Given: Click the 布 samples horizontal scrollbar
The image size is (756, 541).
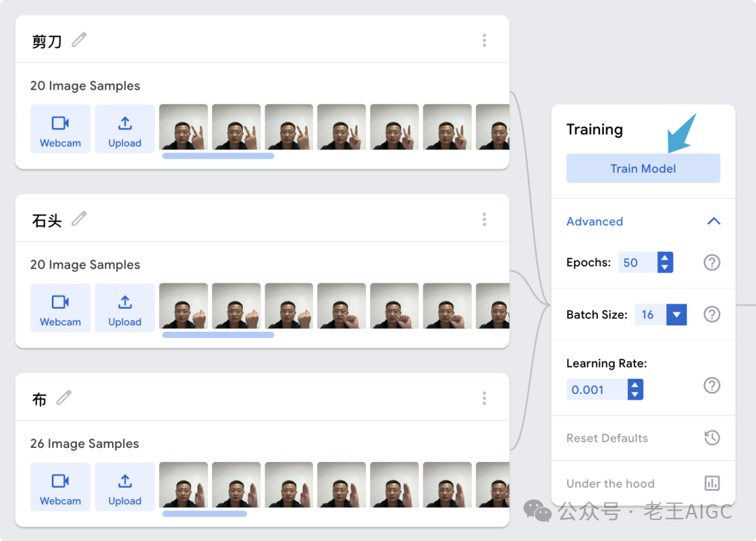Looking at the screenshot, I should point(204,514).
